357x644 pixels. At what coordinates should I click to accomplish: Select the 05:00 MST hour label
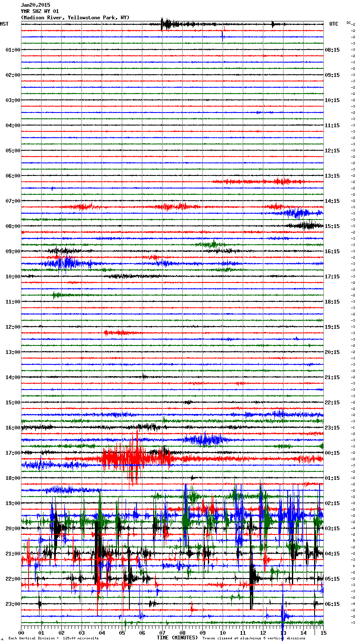tap(13, 151)
